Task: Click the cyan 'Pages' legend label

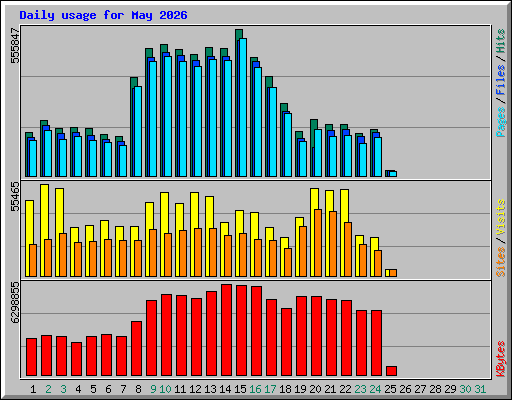Action: click(501, 122)
